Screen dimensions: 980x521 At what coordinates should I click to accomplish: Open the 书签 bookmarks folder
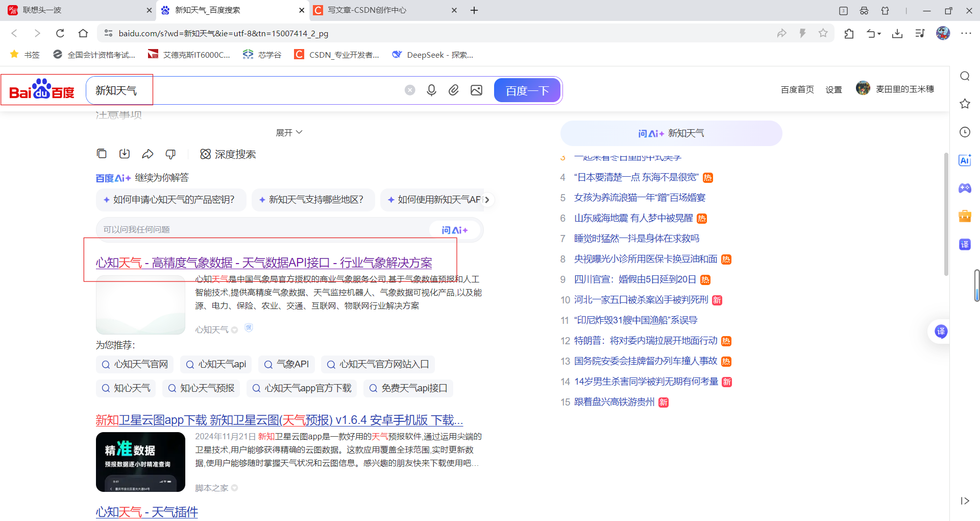click(x=24, y=55)
